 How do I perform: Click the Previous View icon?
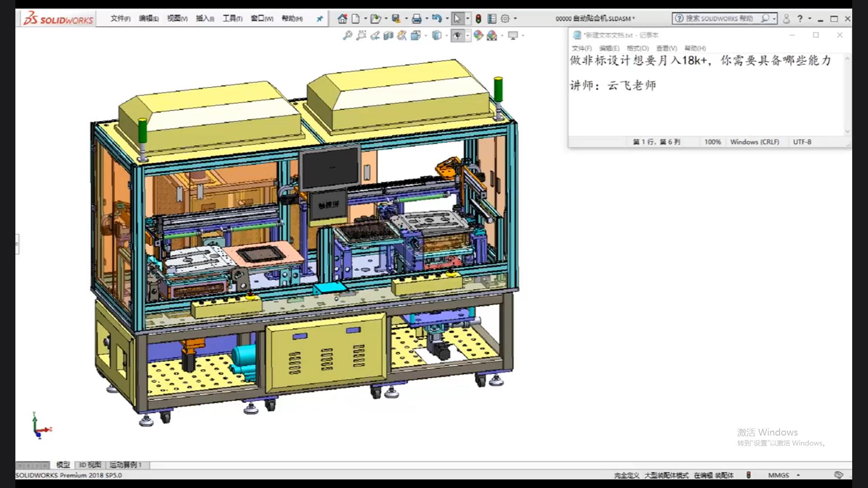375,35
